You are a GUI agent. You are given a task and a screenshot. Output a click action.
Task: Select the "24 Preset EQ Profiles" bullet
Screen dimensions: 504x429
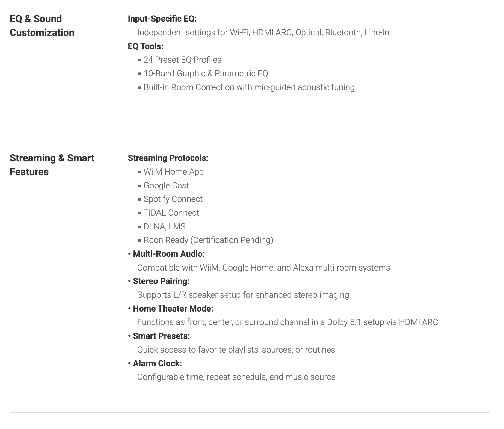click(x=182, y=60)
